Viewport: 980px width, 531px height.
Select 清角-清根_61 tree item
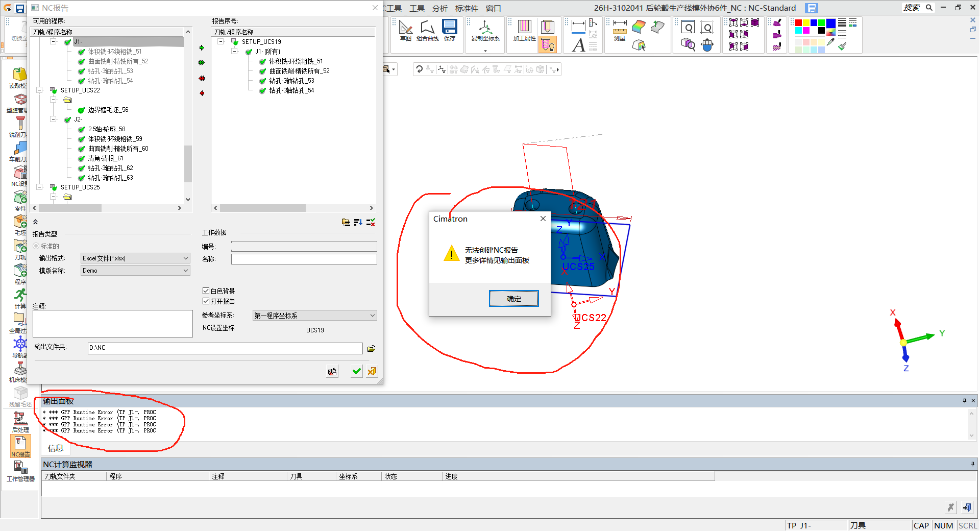pos(106,158)
